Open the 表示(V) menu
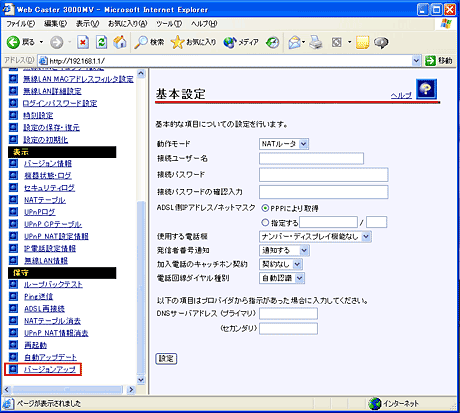460x413 pixels. 87,24
